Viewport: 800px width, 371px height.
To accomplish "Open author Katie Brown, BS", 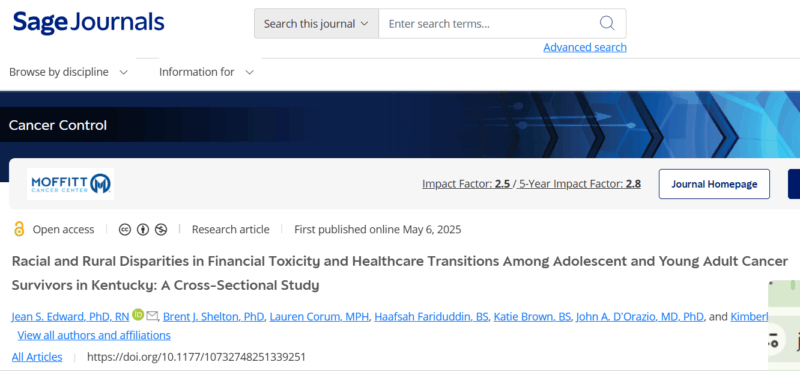I will click(x=532, y=317).
